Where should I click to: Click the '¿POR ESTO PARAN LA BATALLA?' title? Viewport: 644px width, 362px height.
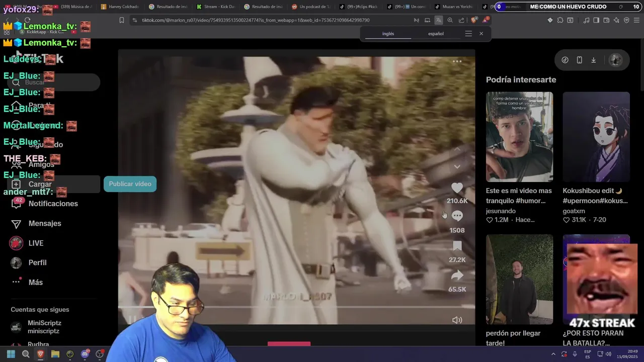pos(593,338)
